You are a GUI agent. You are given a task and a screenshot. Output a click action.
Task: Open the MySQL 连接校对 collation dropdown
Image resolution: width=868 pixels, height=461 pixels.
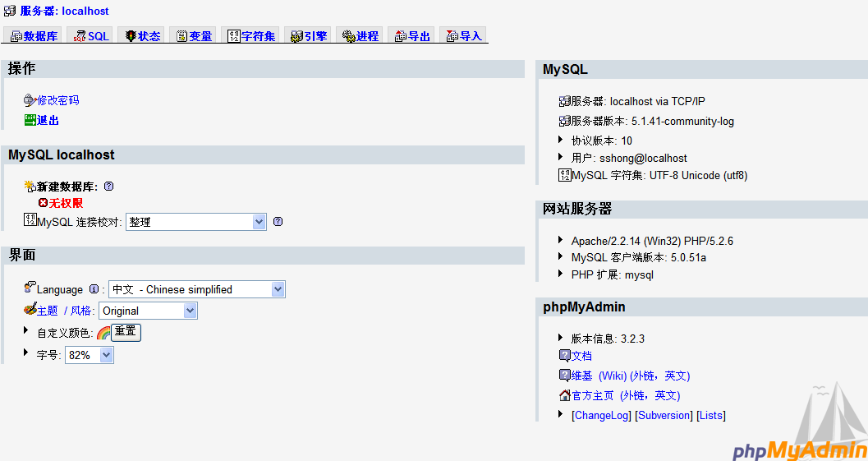click(x=196, y=222)
